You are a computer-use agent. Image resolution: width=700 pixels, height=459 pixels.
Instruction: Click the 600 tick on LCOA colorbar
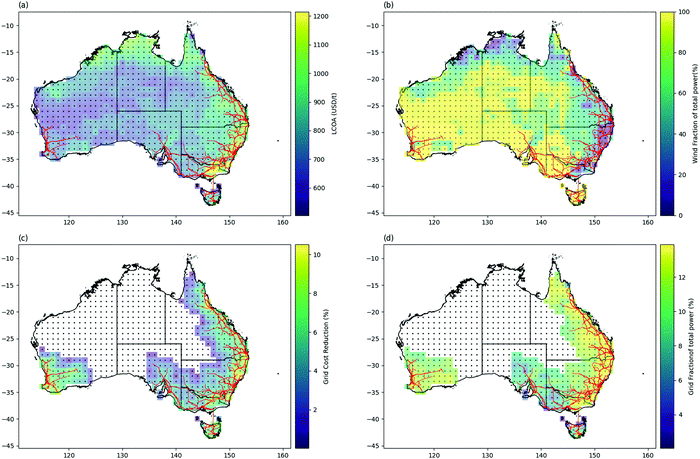pos(320,188)
